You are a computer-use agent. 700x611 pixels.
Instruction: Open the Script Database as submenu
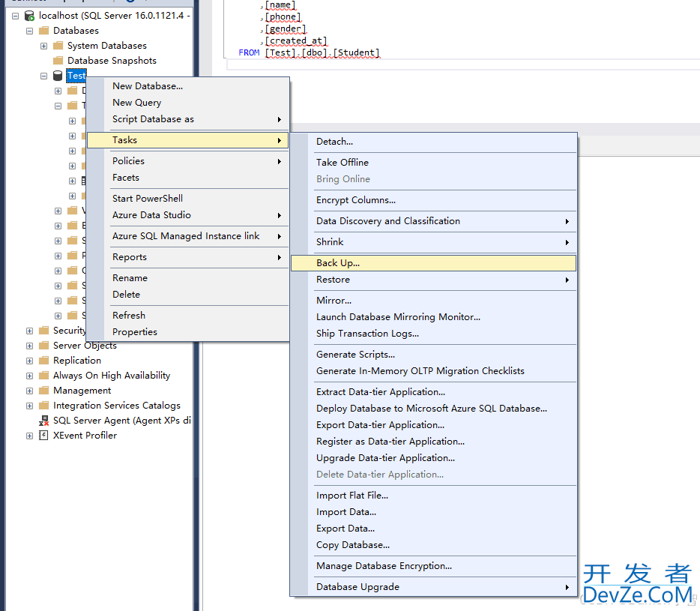click(187, 118)
